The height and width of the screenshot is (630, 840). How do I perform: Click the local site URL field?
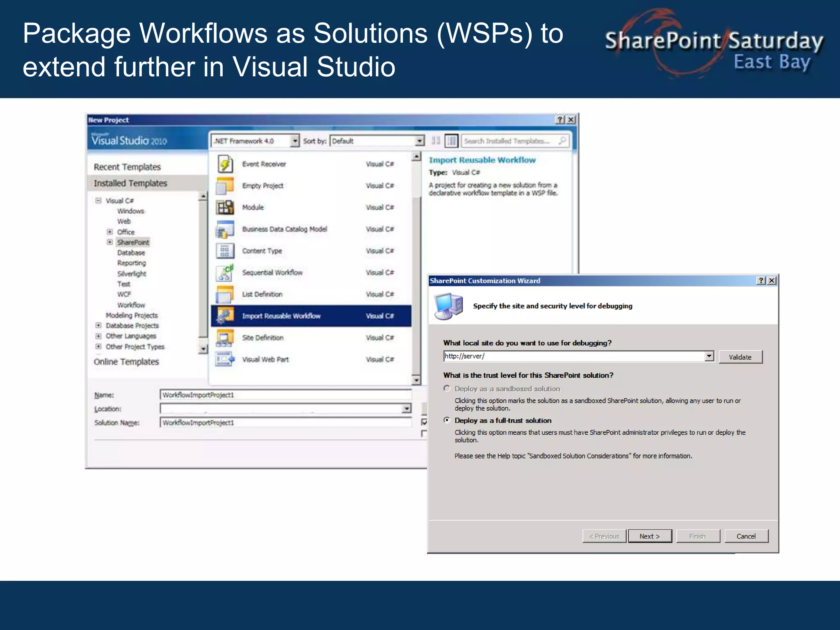[574, 356]
